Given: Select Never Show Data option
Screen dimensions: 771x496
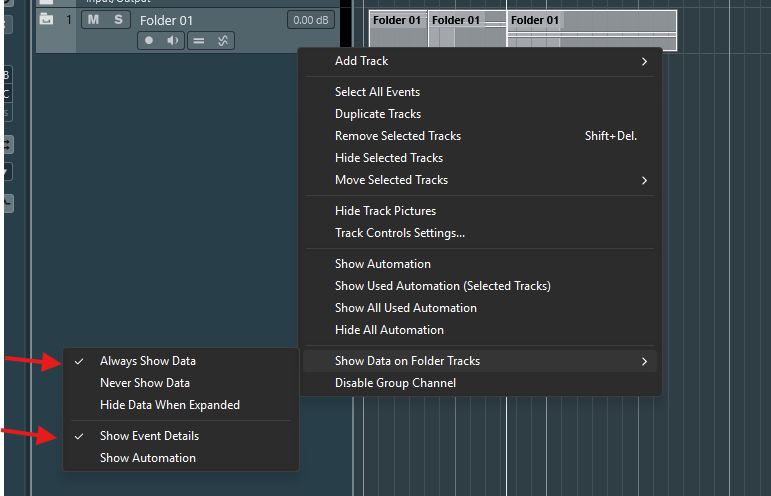Looking at the screenshot, I should tap(181, 383).
